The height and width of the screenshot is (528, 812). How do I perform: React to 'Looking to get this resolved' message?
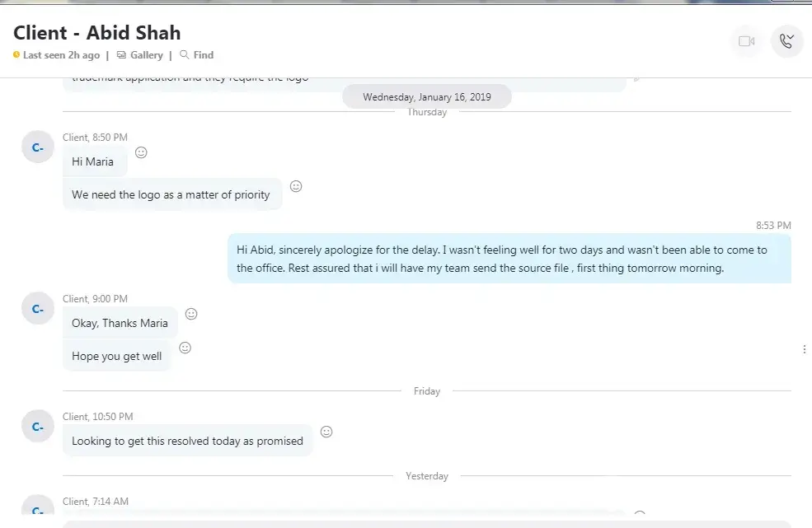pos(326,432)
